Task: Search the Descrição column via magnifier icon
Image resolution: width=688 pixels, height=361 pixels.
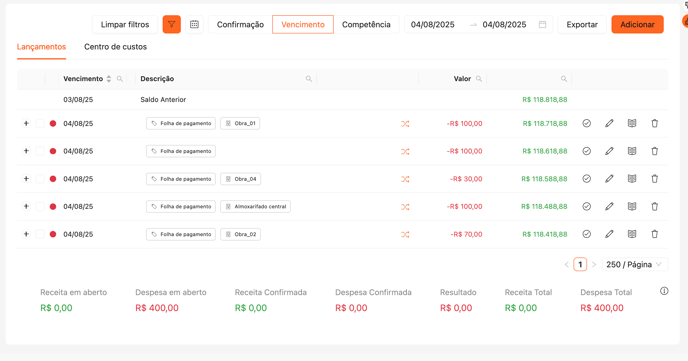Action: point(309,79)
